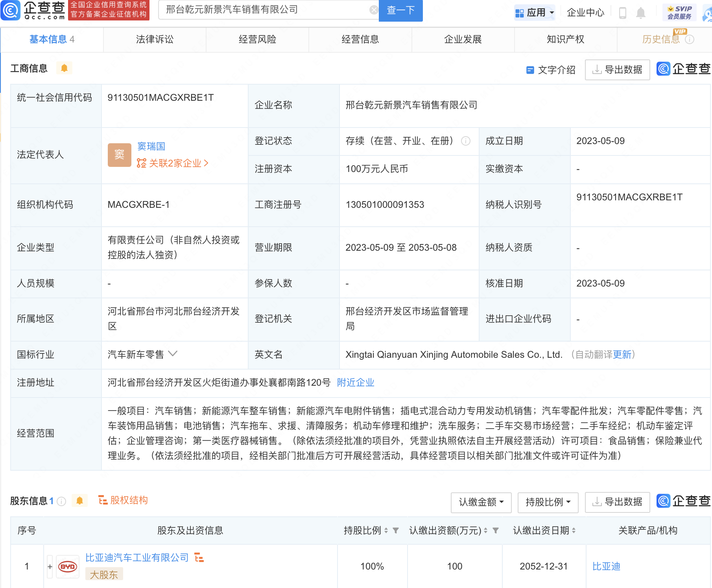
Task: Open the 持股比例 dropdown button
Action: [548, 502]
